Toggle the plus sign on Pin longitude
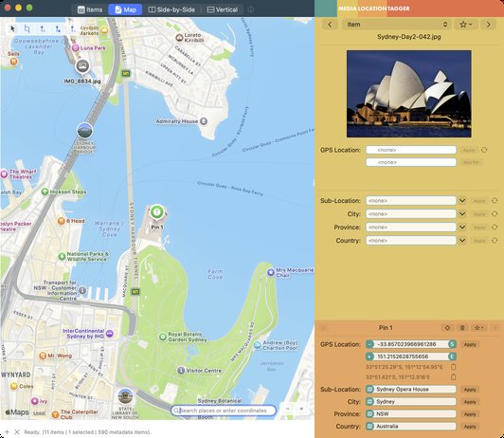 click(369, 356)
